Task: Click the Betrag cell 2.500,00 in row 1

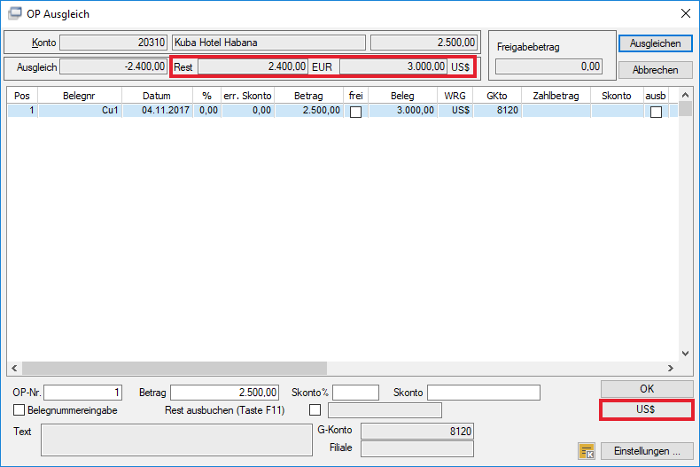Action: pos(309,110)
